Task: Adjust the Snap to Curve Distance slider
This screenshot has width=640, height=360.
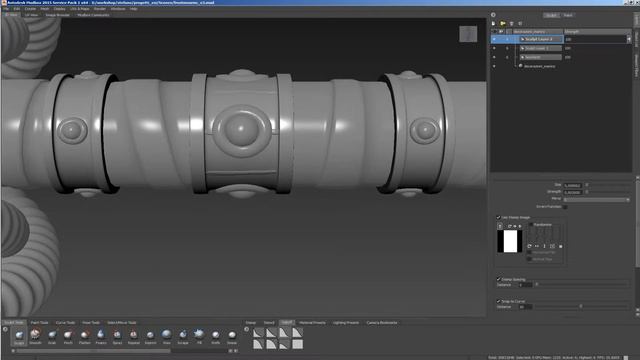Action: [582, 307]
